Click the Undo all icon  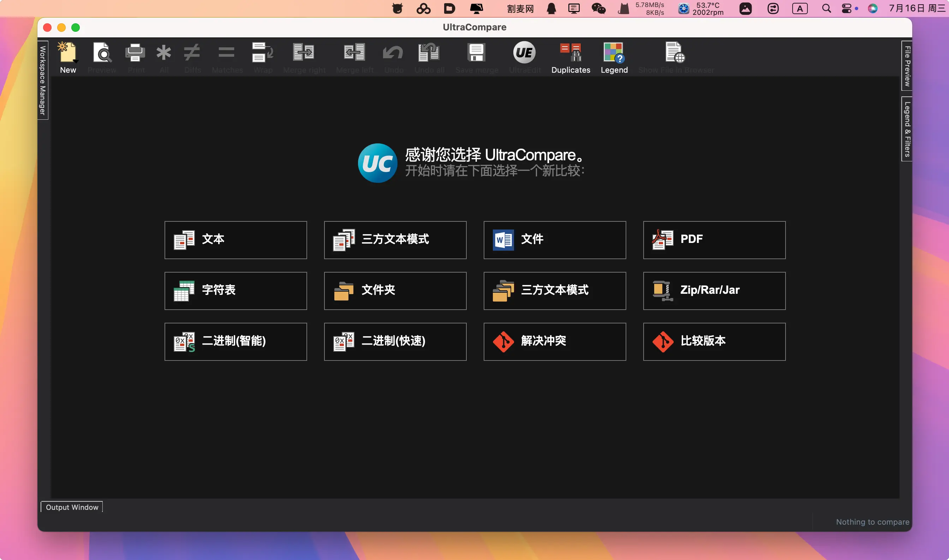[429, 53]
